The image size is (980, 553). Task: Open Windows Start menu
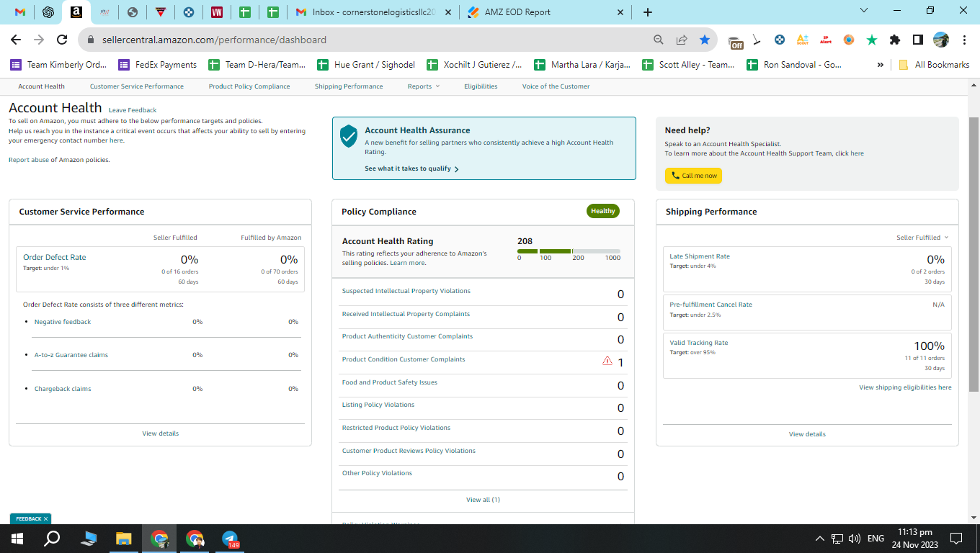coord(17,538)
